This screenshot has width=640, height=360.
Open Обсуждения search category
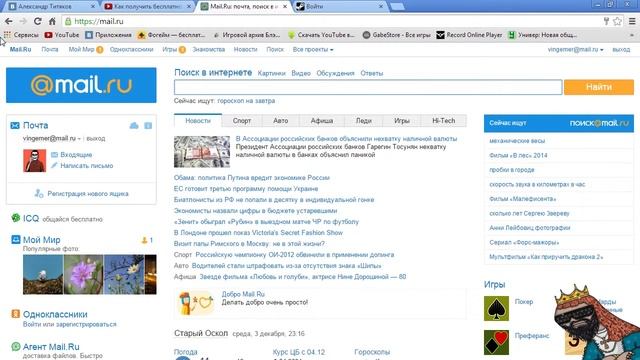(335, 73)
